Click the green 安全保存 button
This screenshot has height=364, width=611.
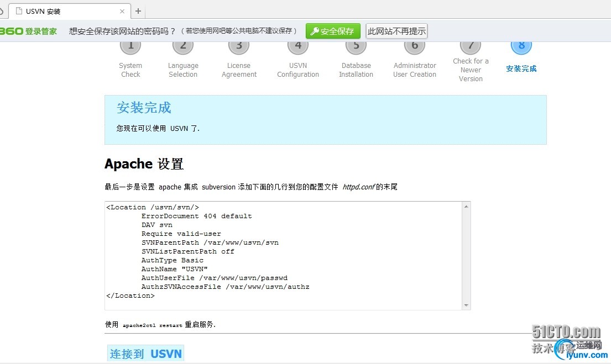click(x=333, y=31)
